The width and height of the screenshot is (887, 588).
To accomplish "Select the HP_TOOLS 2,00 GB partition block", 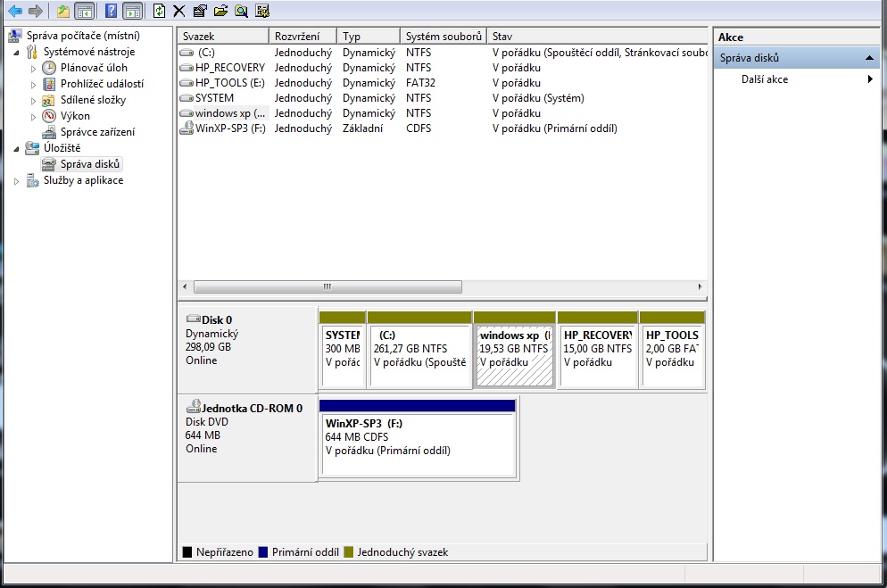I will tap(672, 350).
